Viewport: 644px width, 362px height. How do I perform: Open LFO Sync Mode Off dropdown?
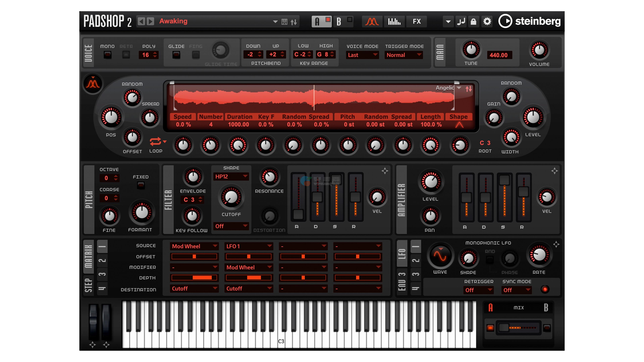[x=516, y=290]
